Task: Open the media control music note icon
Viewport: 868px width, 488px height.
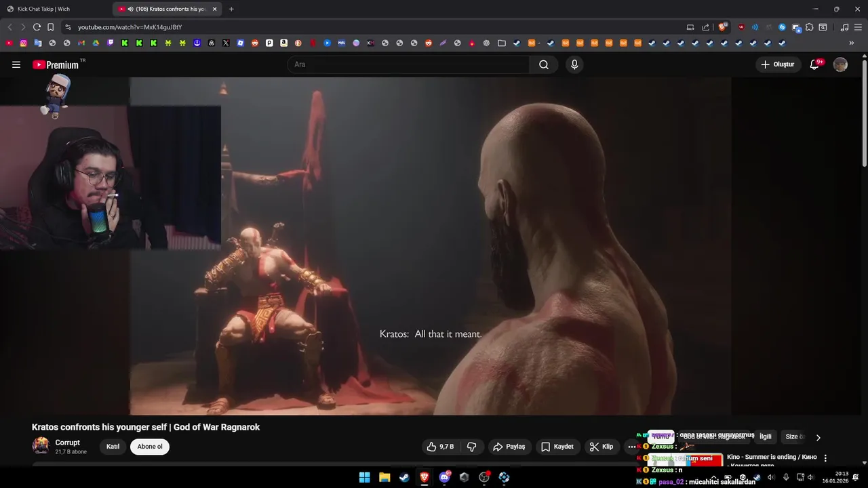Action: [x=844, y=27]
